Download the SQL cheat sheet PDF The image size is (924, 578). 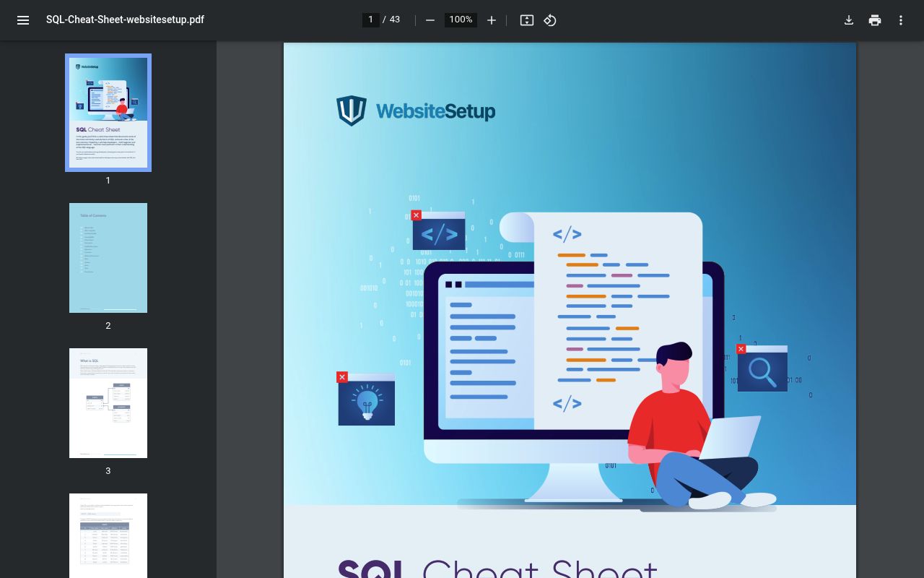tap(849, 20)
